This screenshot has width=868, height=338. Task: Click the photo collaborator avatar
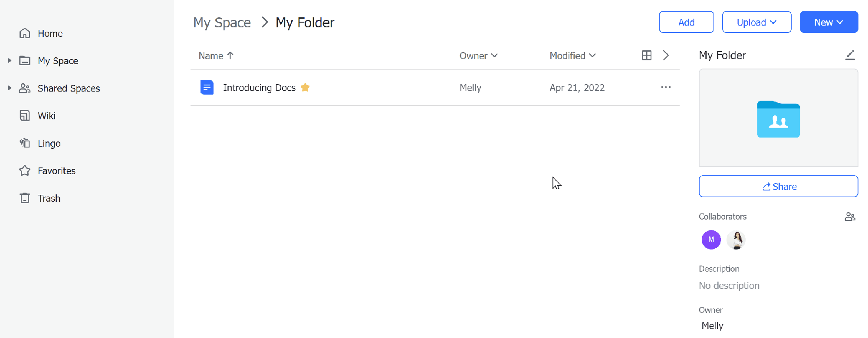point(736,240)
